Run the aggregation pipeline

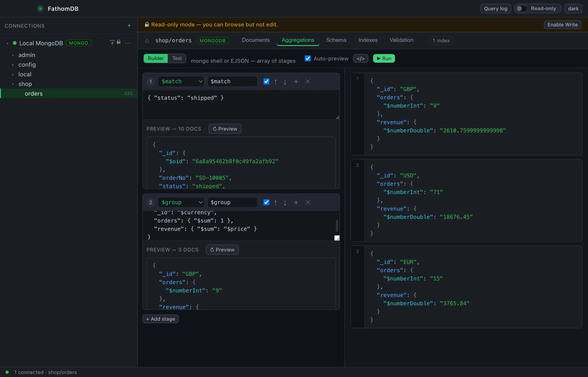[384, 59]
